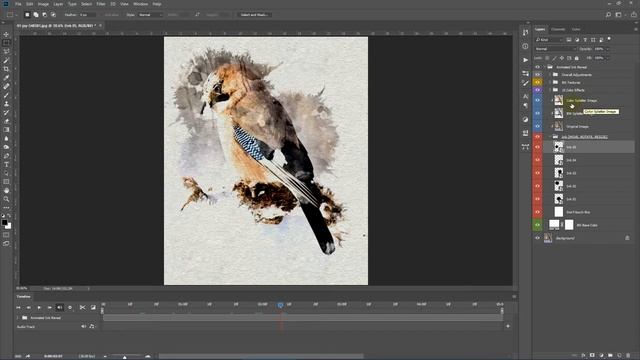Click the timeline transition icon
Viewport: 640px width, 360px height.
[93, 307]
